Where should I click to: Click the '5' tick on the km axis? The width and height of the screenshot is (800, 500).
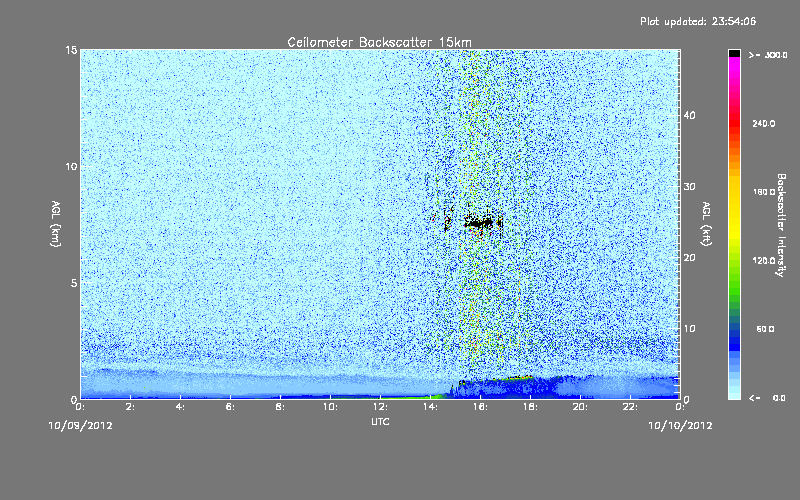74,283
